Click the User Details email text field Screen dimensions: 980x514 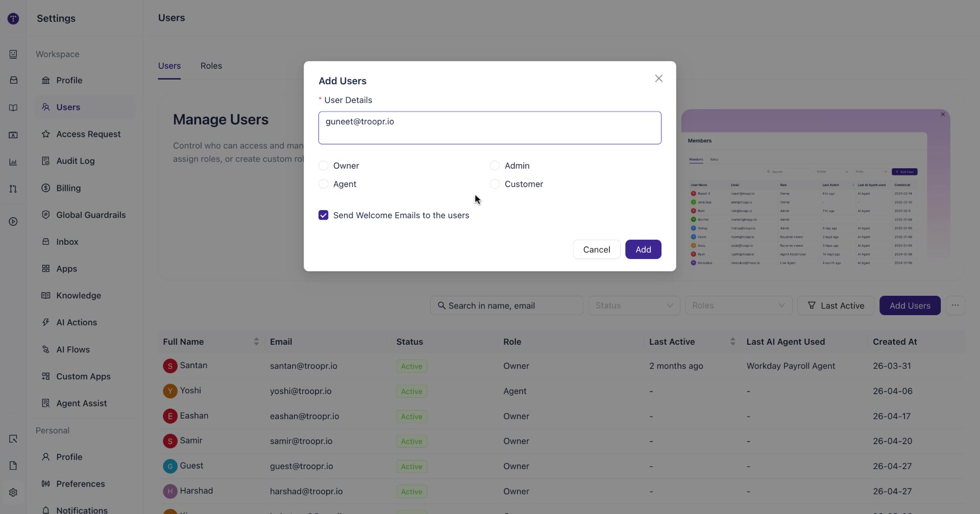tap(490, 128)
